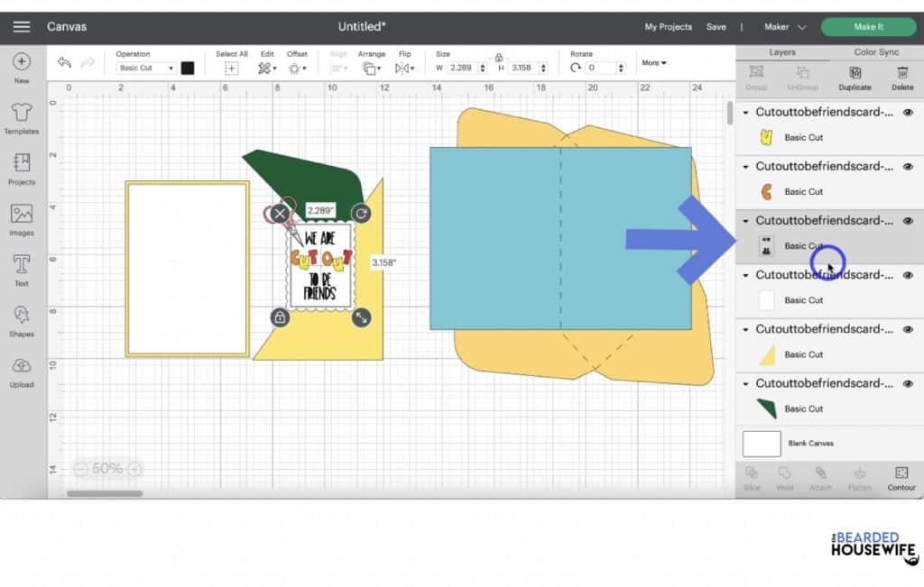Viewport: 924px width, 587px height.
Task: Click the black operation color swatch
Action: click(188, 68)
